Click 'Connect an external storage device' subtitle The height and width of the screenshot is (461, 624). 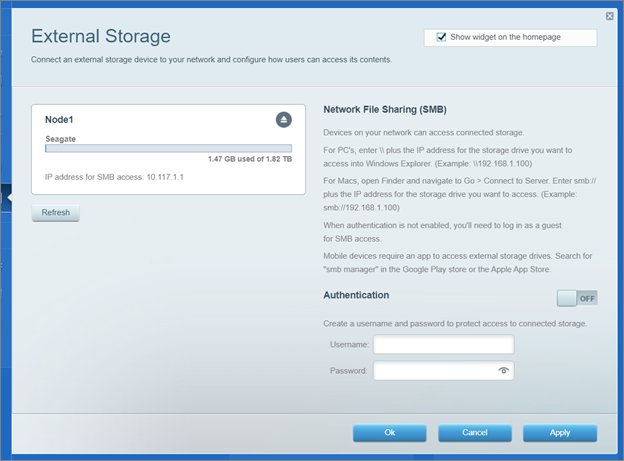[211, 60]
